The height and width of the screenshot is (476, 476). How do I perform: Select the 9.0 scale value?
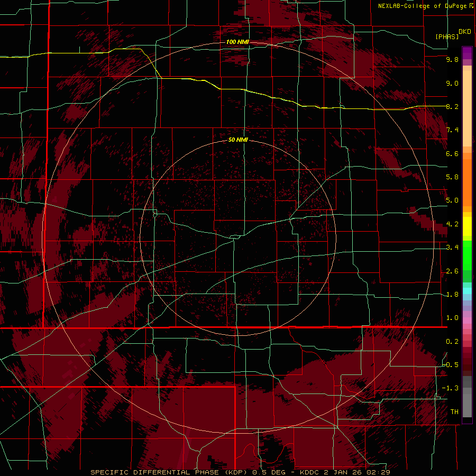point(452,83)
